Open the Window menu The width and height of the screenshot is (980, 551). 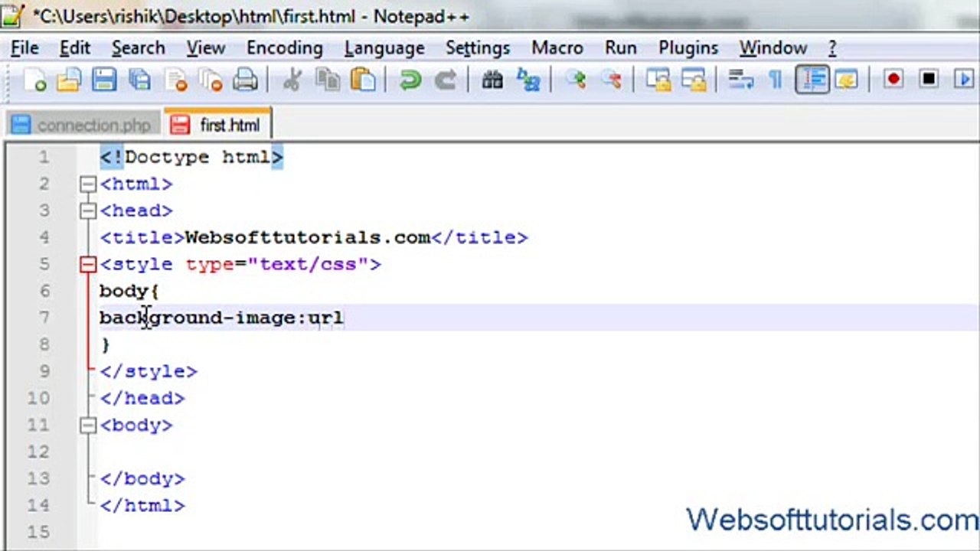point(773,47)
